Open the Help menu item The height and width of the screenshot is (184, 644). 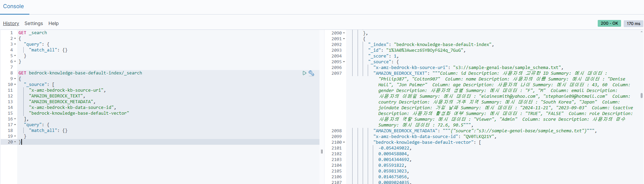point(53,23)
